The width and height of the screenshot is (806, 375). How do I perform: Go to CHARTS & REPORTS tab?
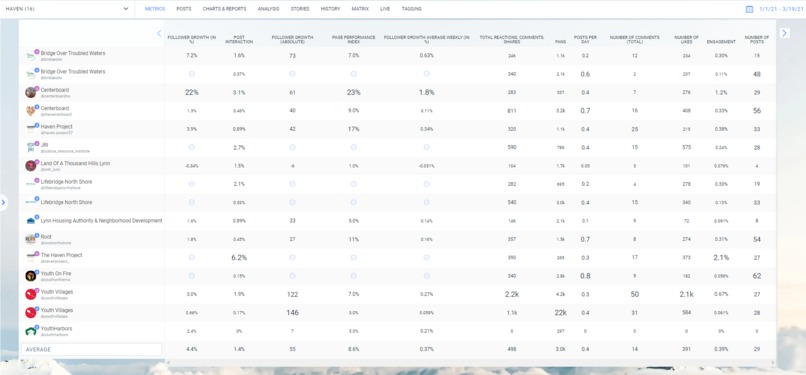point(224,9)
